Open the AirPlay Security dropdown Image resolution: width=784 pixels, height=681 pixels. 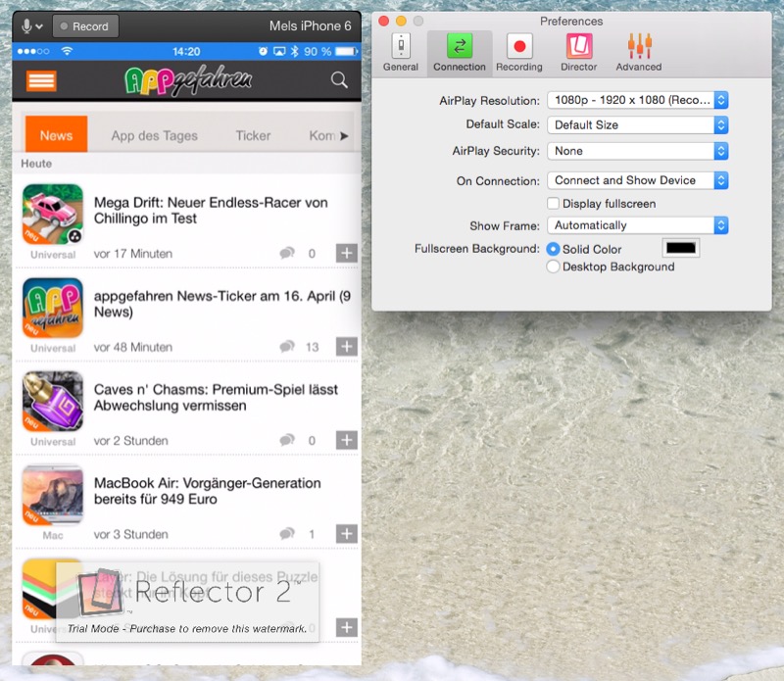coord(637,151)
